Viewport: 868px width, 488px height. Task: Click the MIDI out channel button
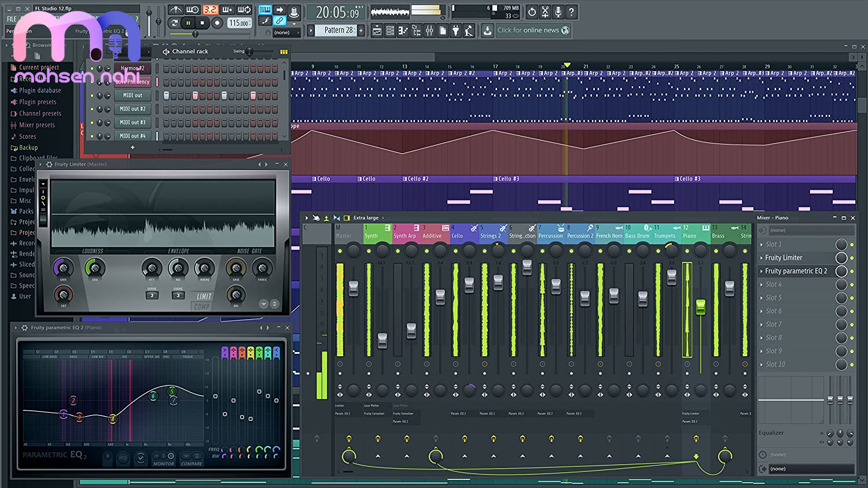coord(133,95)
